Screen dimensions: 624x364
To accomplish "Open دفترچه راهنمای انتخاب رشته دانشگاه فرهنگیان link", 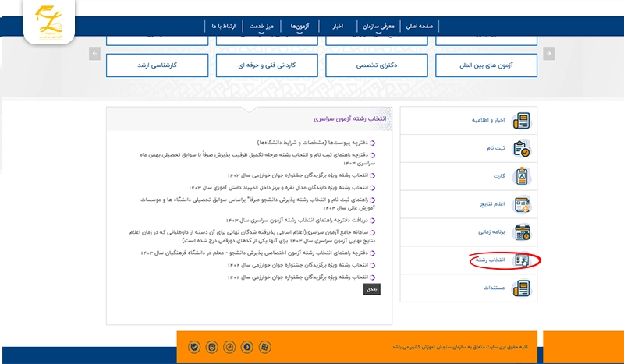I will [255, 253].
